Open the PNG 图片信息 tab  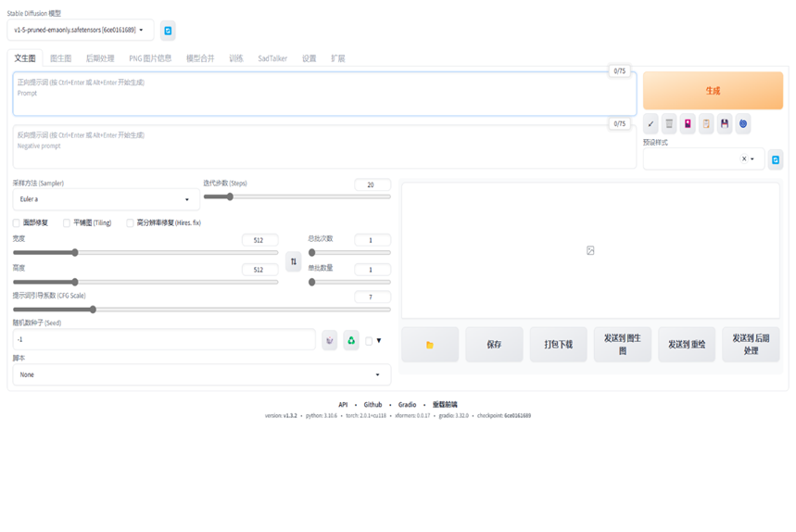pyautogui.click(x=150, y=58)
